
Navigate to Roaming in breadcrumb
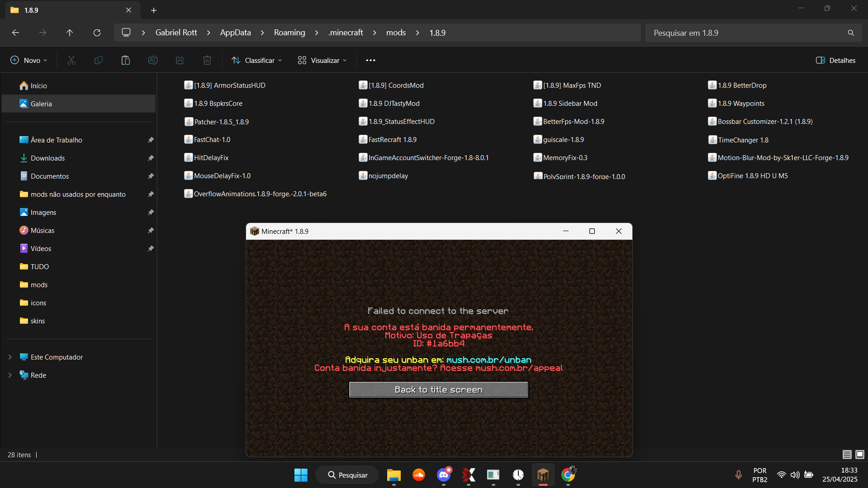tap(289, 33)
